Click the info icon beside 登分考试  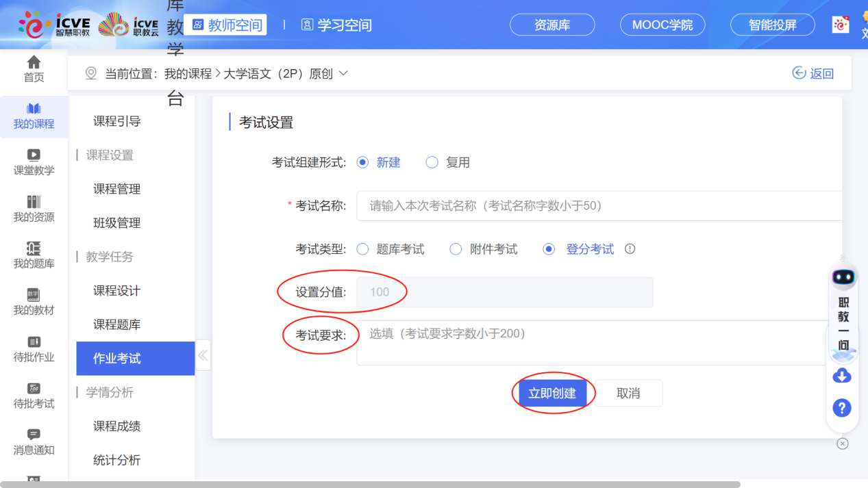coord(629,249)
